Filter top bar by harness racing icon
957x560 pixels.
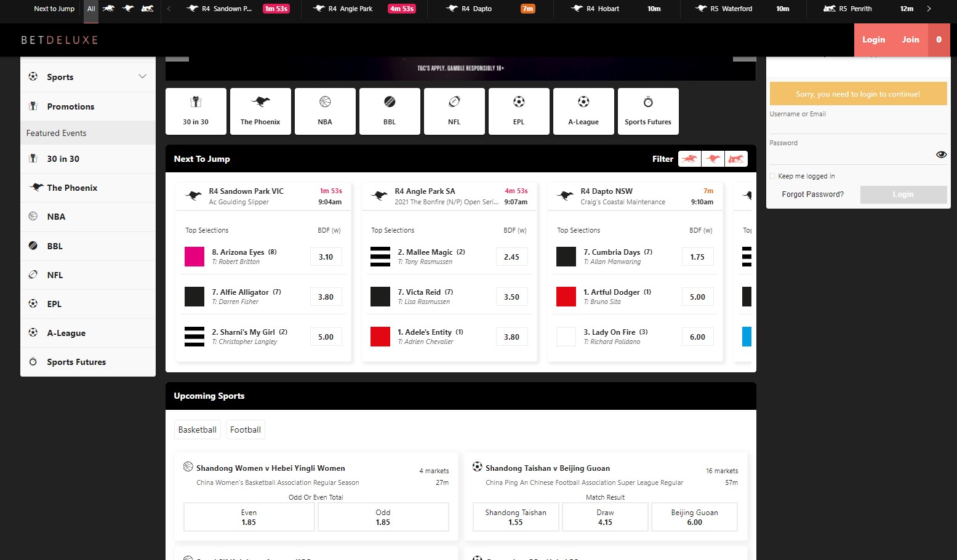(148, 9)
